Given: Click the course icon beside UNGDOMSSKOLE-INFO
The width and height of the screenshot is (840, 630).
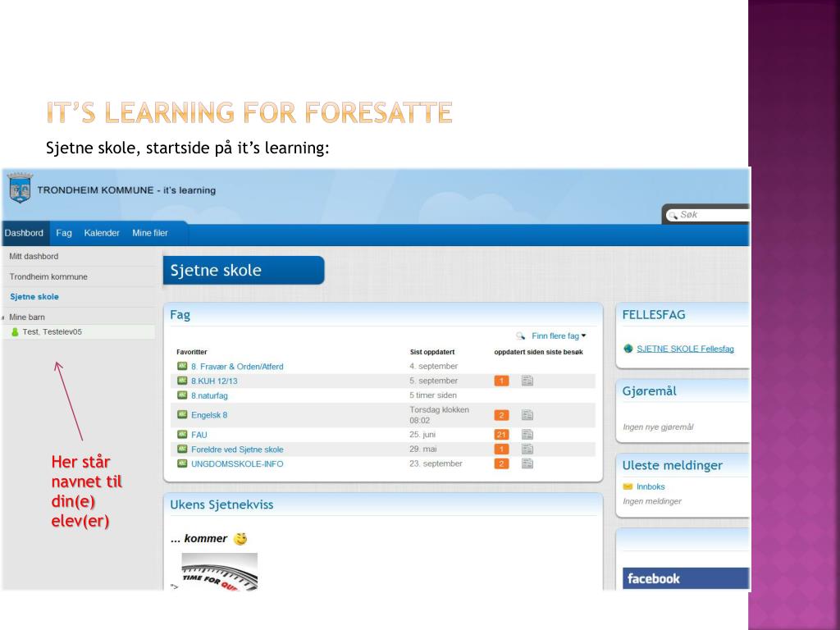Looking at the screenshot, I should pos(182,463).
